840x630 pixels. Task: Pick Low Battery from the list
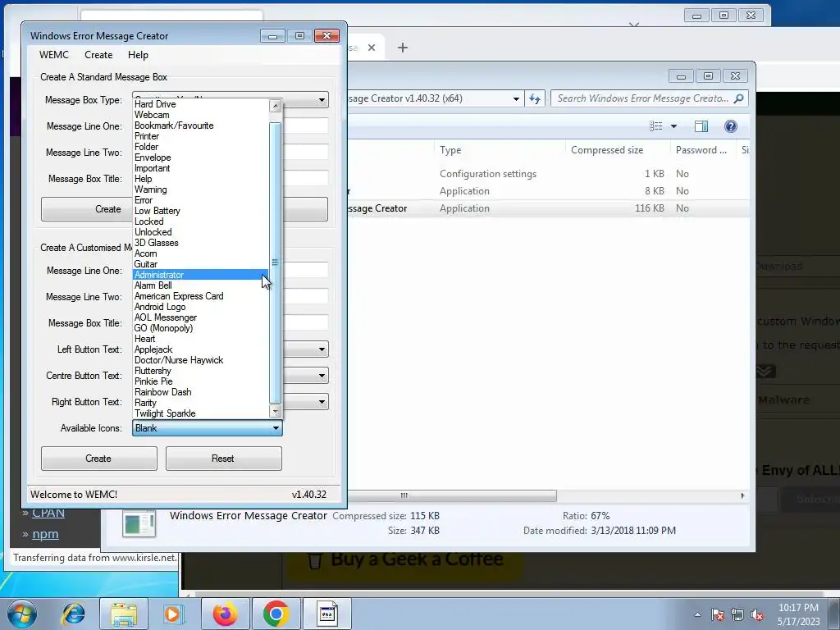click(200, 211)
